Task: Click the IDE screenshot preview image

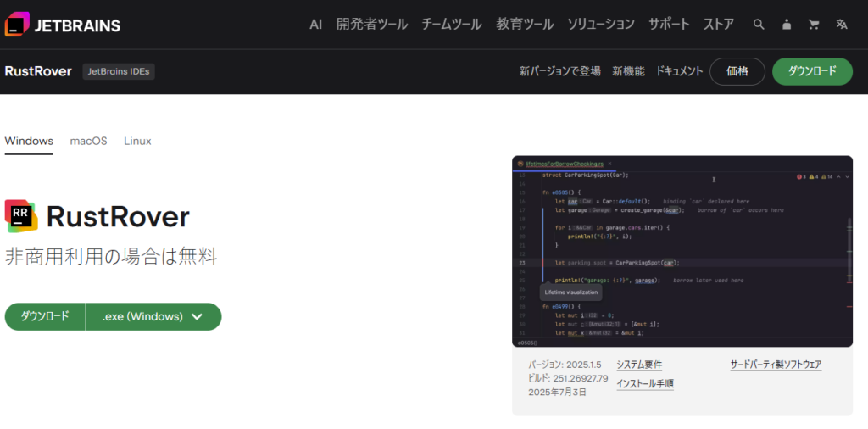Action: pyautogui.click(x=682, y=251)
